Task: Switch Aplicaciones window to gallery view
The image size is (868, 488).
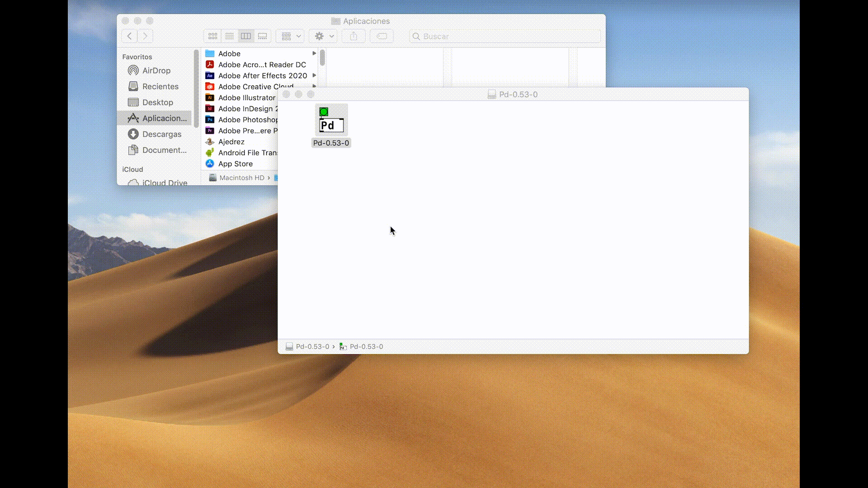Action: tap(262, 36)
